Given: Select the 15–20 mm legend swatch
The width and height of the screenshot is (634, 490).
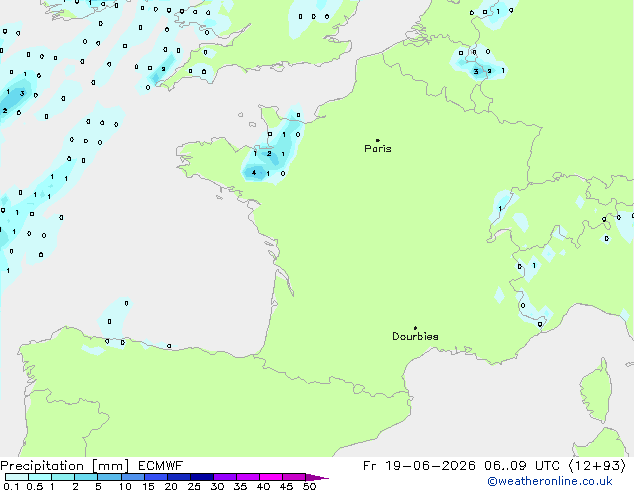Looking at the screenshot, I should coord(156,477).
